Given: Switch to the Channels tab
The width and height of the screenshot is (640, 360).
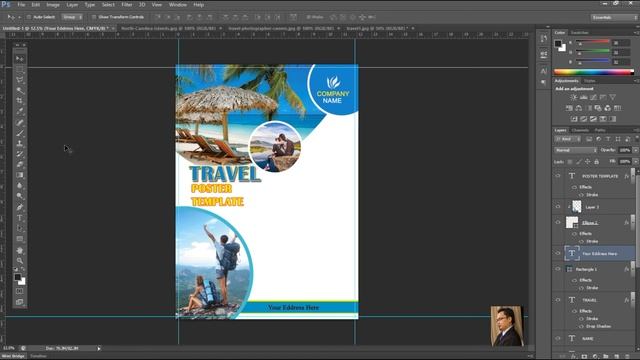Looking at the screenshot, I should tap(580, 130).
